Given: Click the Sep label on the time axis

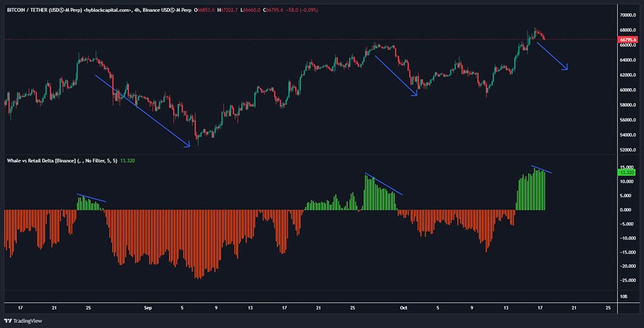Looking at the screenshot, I should pyautogui.click(x=148, y=308).
